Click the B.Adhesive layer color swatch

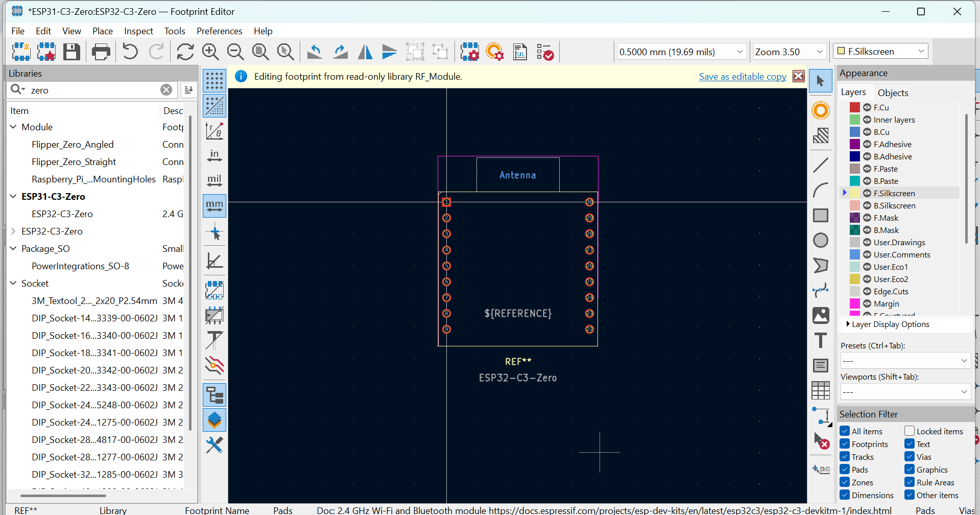coord(854,156)
